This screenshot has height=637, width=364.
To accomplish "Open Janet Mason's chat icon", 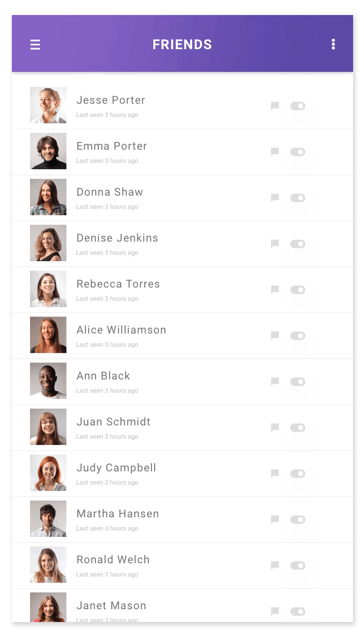I will [275, 612].
